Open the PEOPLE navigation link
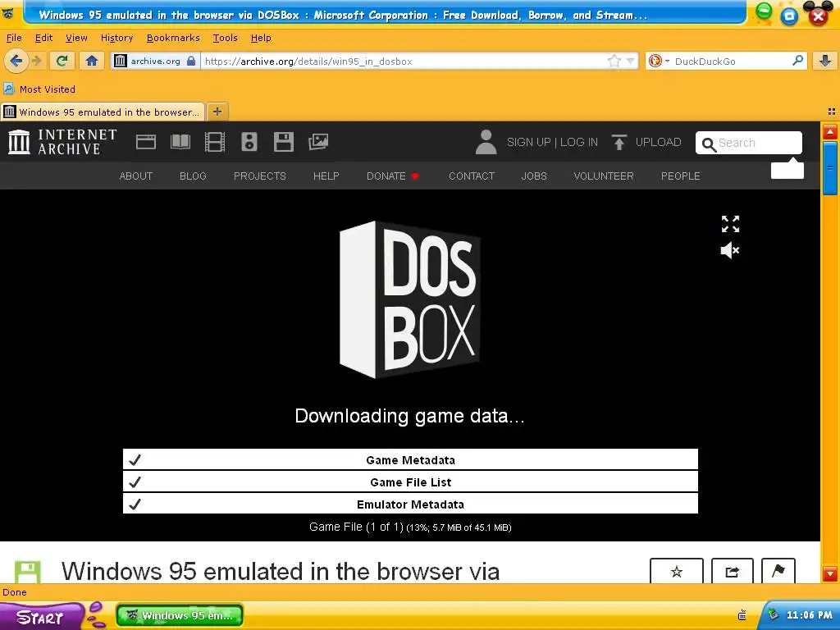The width and height of the screenshot is (840, 630). [680, 176]
